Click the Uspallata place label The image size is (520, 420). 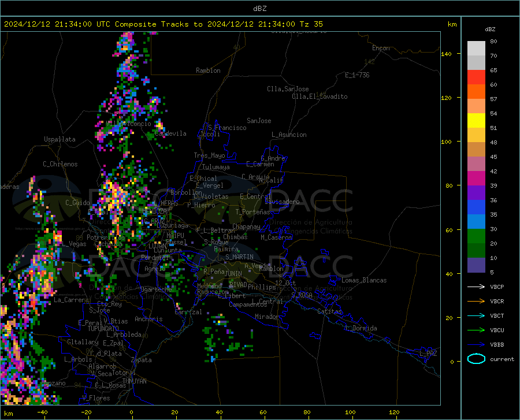click(60, 139)
